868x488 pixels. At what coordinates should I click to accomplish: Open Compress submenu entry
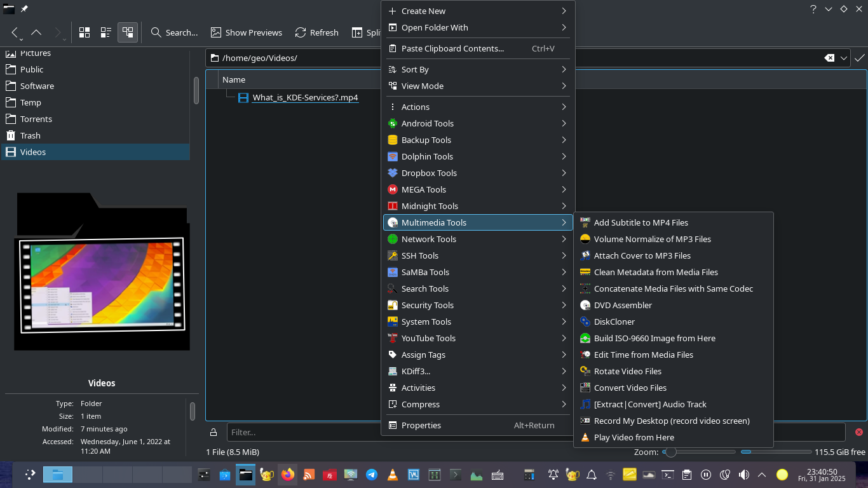(x=478, y=404)
